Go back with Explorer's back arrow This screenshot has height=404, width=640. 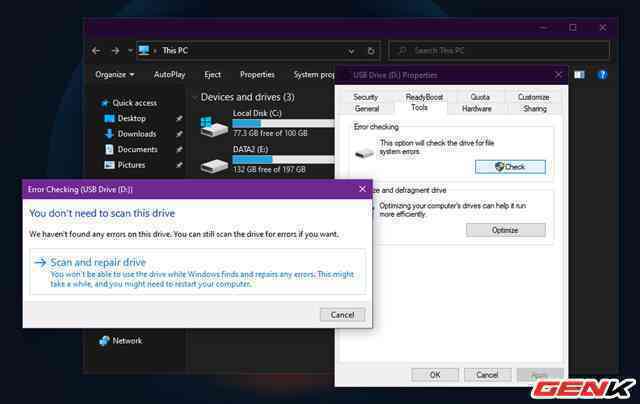(96, 51)
